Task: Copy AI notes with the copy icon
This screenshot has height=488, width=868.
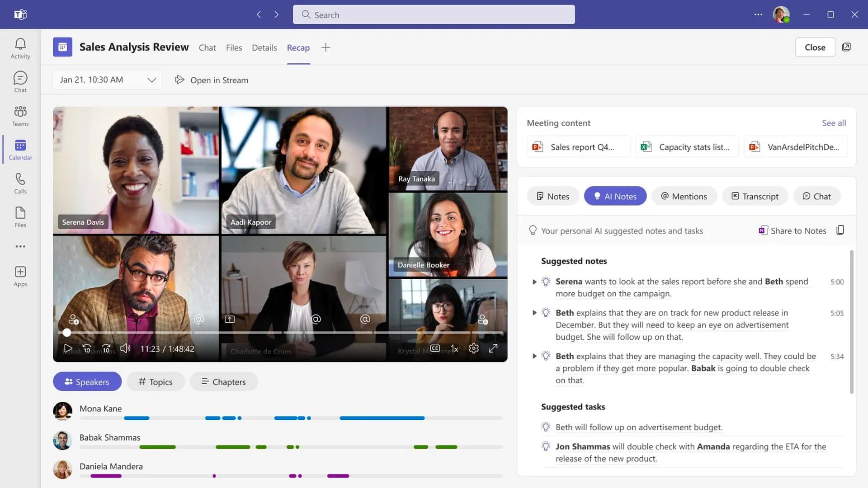Action: (840, 230)
